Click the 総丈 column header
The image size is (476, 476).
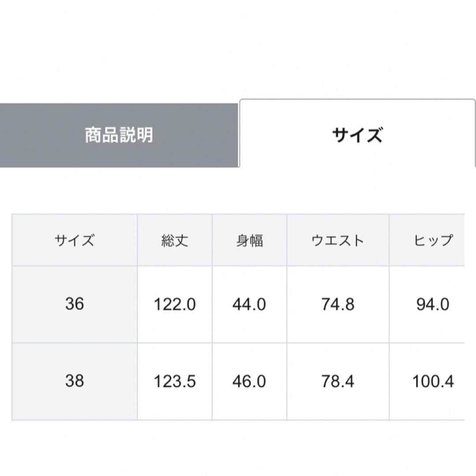tap(175, 240)
